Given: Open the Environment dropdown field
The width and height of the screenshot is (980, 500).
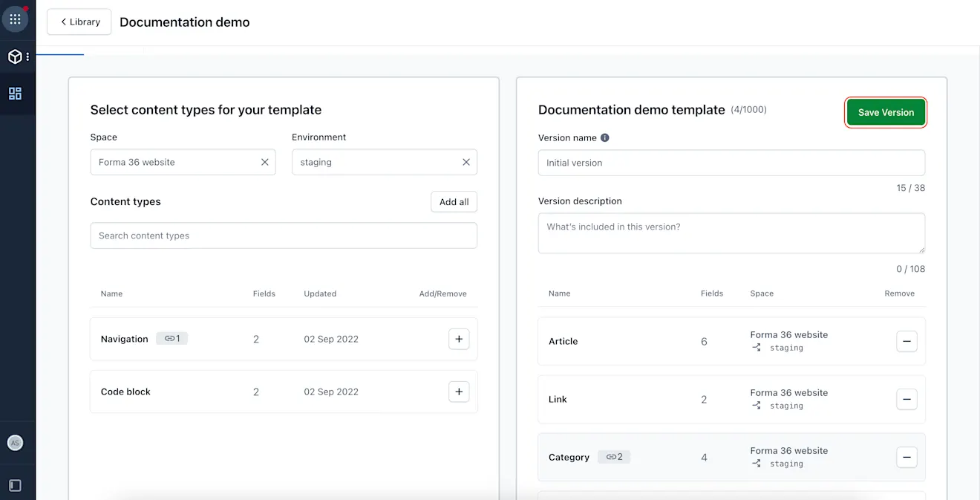Looking at the screenshot, I should coord(384,162).
